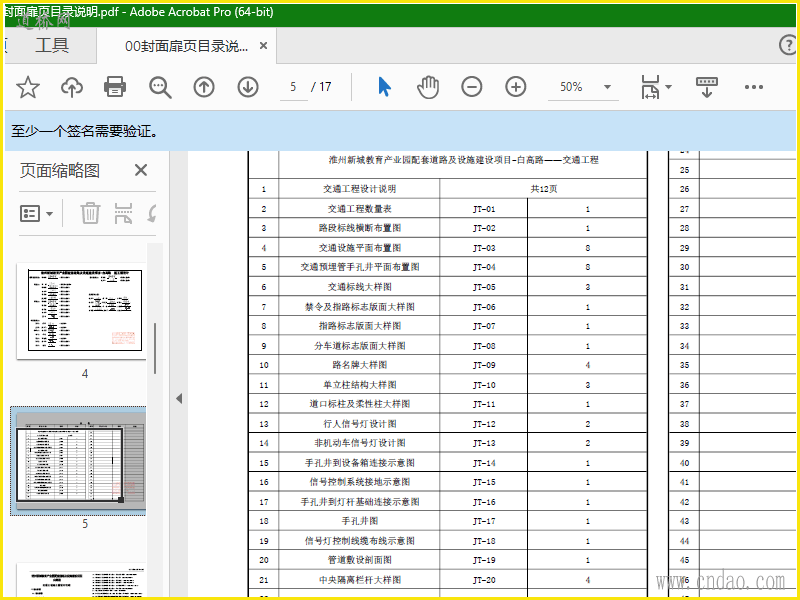Click the 信号灯控制线缆布线示意图 row
The height and width of the screenshot is (600, 800).
coord(447,541)
